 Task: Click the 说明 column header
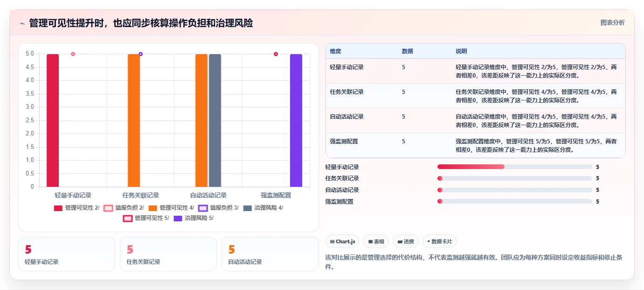coord(461,51)
